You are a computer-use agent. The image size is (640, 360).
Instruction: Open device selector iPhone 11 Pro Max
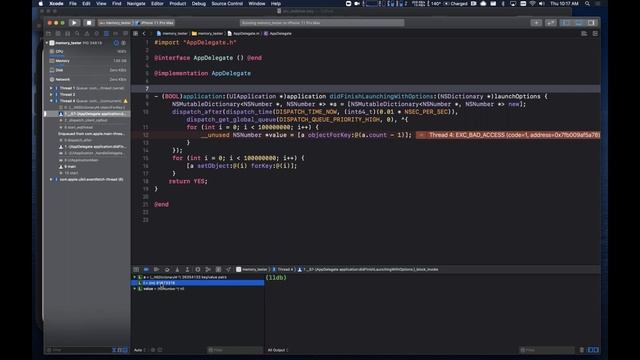pyautogui.click(x=155, y=23)
